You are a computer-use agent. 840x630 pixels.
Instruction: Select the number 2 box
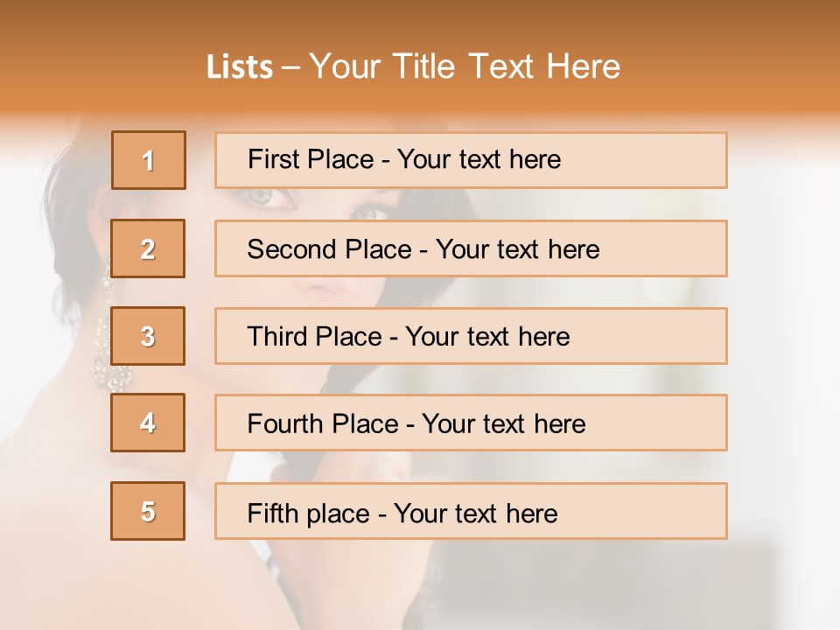(x=148, y=248)
